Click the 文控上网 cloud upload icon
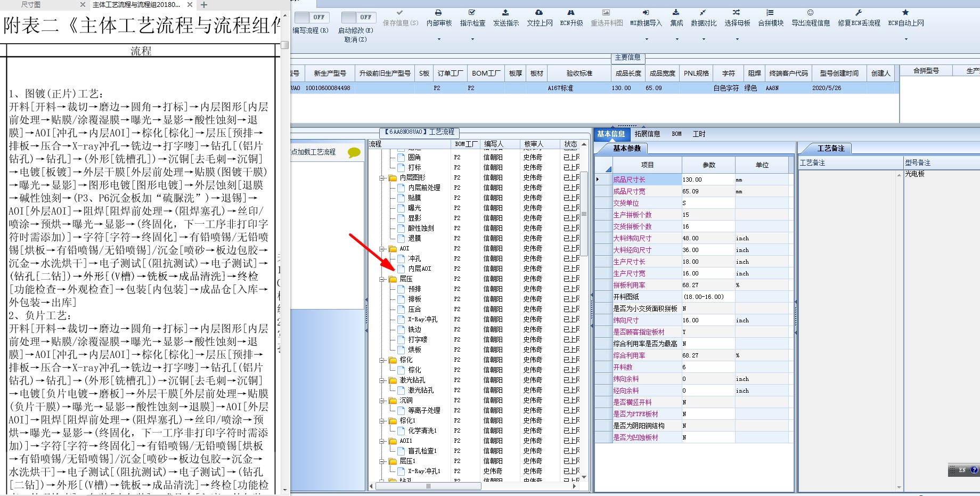Viewport: 980px width, 496px height. point(539,12)
